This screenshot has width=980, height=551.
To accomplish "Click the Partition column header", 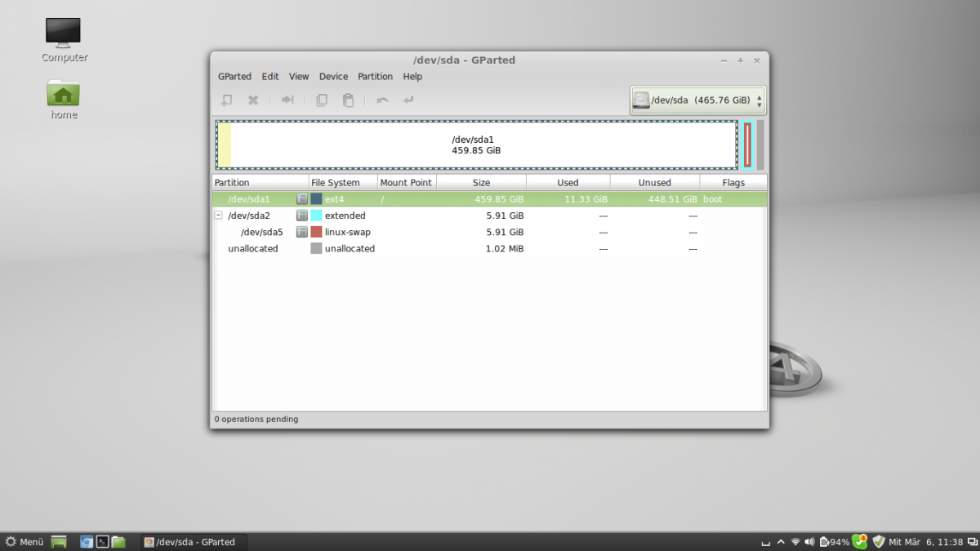I will [261, 183].
